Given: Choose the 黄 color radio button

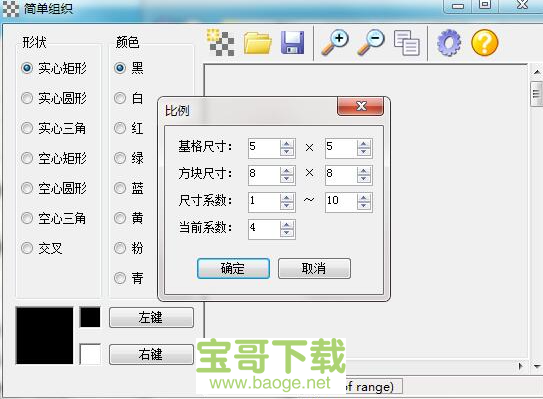Looking at the screenshot, I should 120,218.
